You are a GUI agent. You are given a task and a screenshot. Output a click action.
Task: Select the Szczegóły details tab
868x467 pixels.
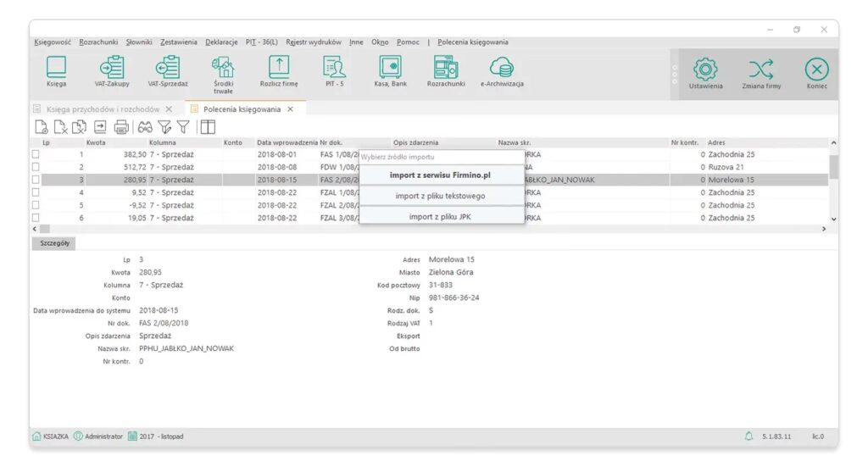[x=55, y=243]
